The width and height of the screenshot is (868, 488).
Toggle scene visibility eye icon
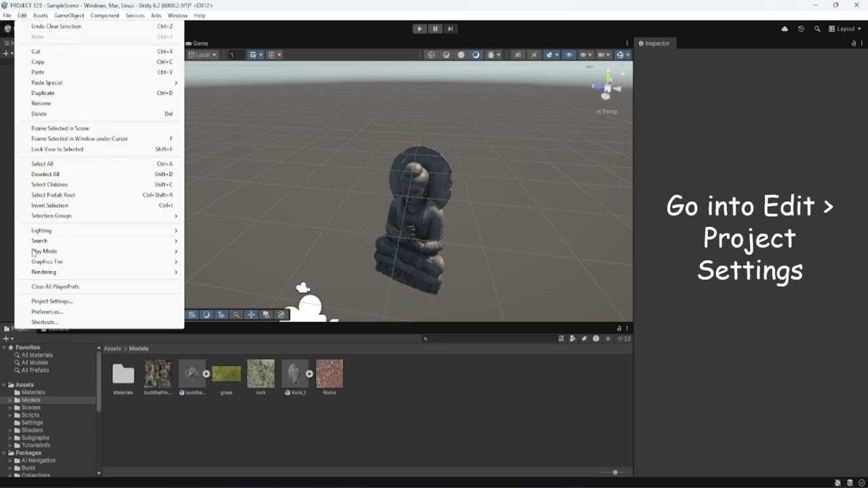(568, 55)
